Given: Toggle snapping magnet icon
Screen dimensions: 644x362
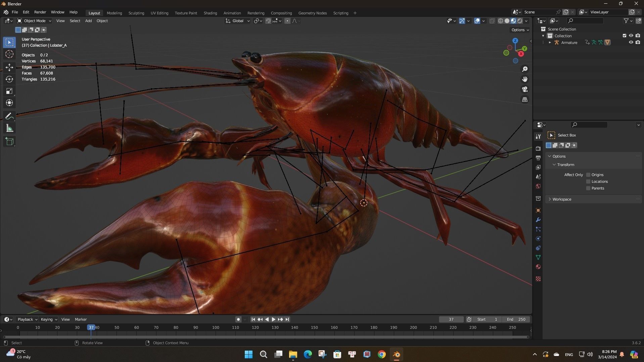Looking at the screenshot, I should click(x=268, y=21).
